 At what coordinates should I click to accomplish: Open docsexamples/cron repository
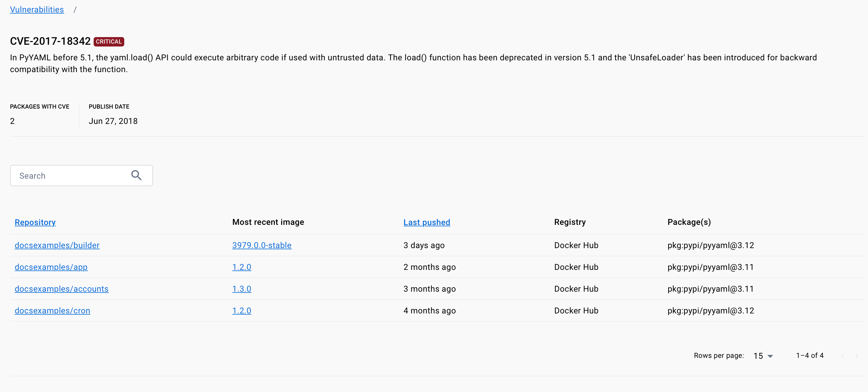click(x=52, y=310)
